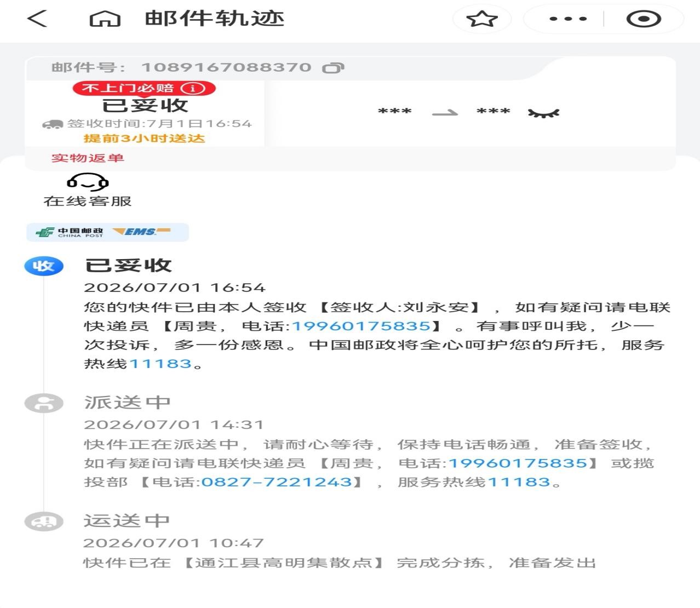Favorite this page with the star icon
The image size is (700, 608).
pyautogui.click(x=482, y=19)
